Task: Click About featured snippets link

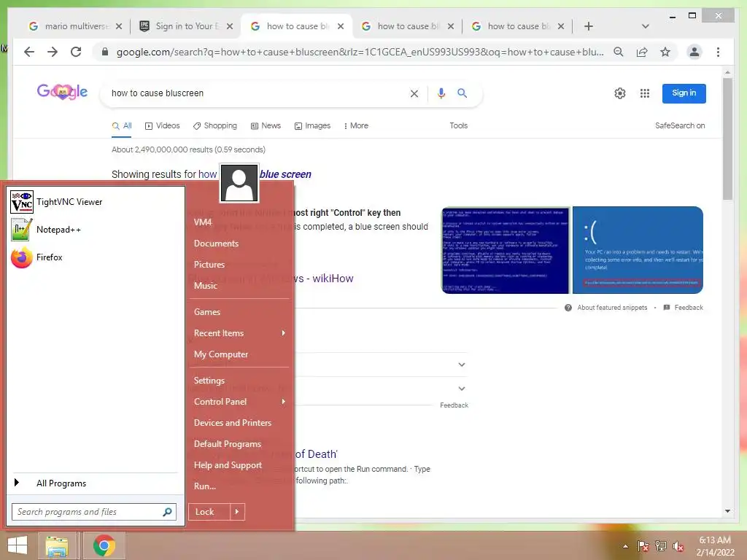Action: click(x=612, y=308)
